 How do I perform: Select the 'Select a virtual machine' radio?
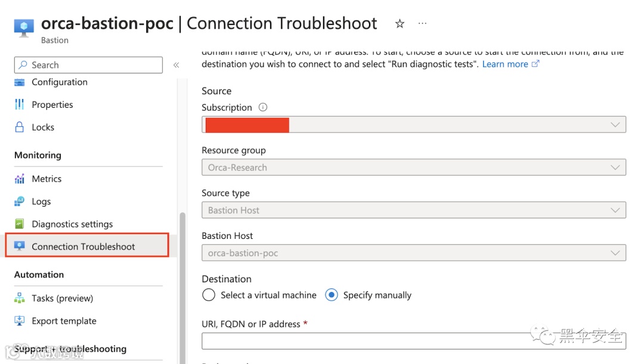(x=209, y=295)
